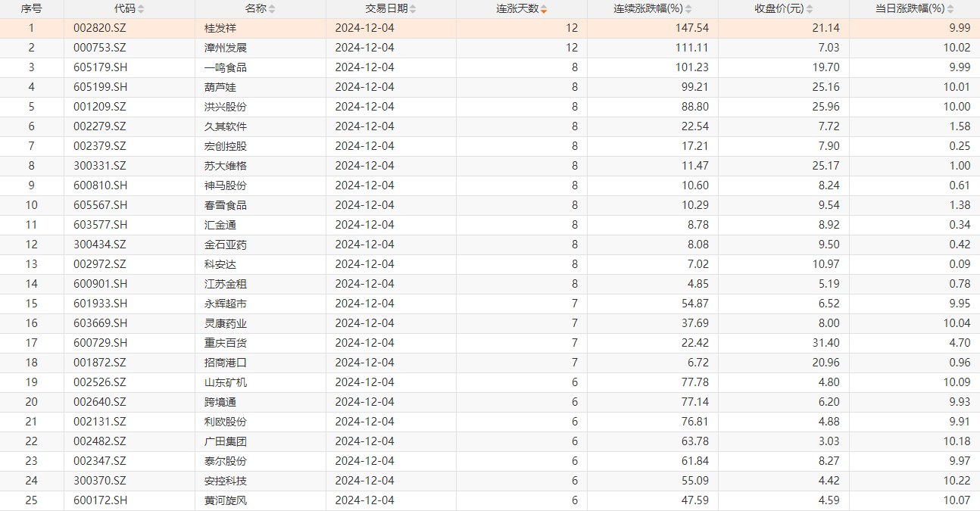Select stock name 汇金通
Image resolution: width=980 pixels, height=511 pixels.
[220, 225]
